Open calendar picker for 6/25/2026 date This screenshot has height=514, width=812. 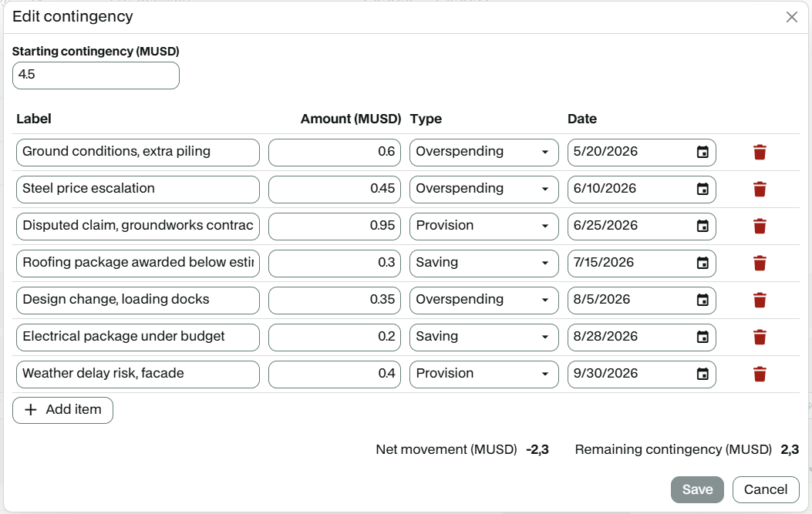(702, 227)
